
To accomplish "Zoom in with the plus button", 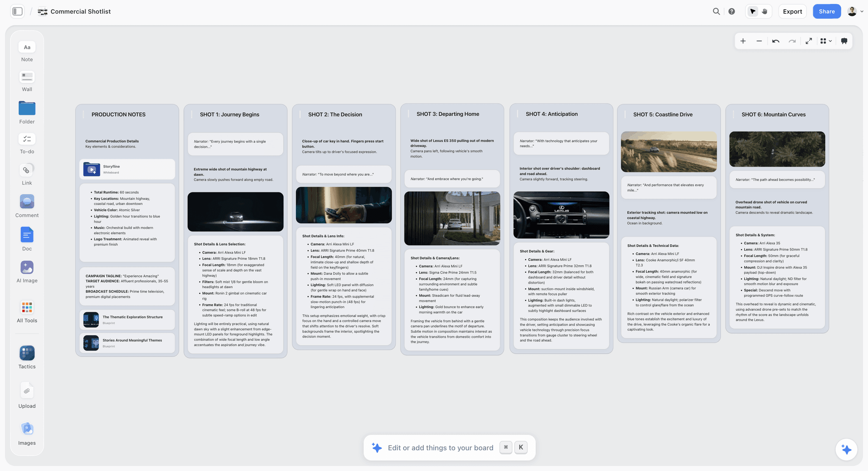I will (x=743, y=41).
